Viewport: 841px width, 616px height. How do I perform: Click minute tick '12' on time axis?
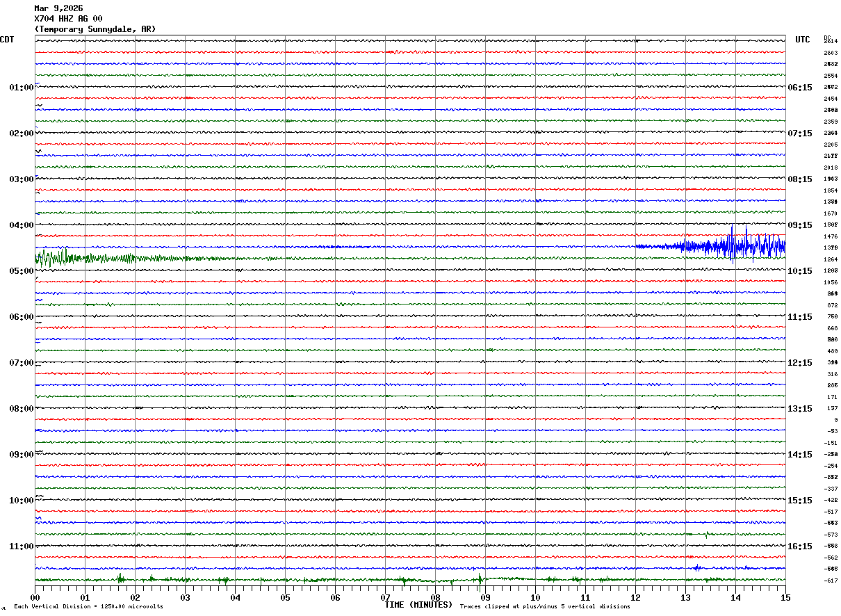pyautogui.click(x=635, y=597)
